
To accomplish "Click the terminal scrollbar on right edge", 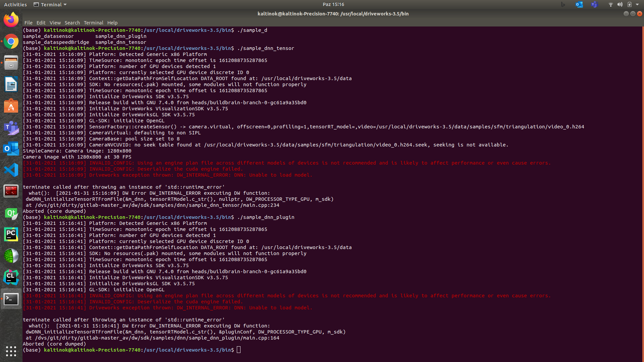I will tap(642, 168).
